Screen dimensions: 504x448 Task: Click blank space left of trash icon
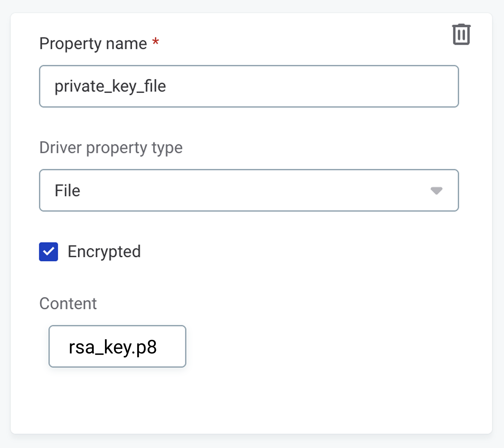[x=355, y=35]
